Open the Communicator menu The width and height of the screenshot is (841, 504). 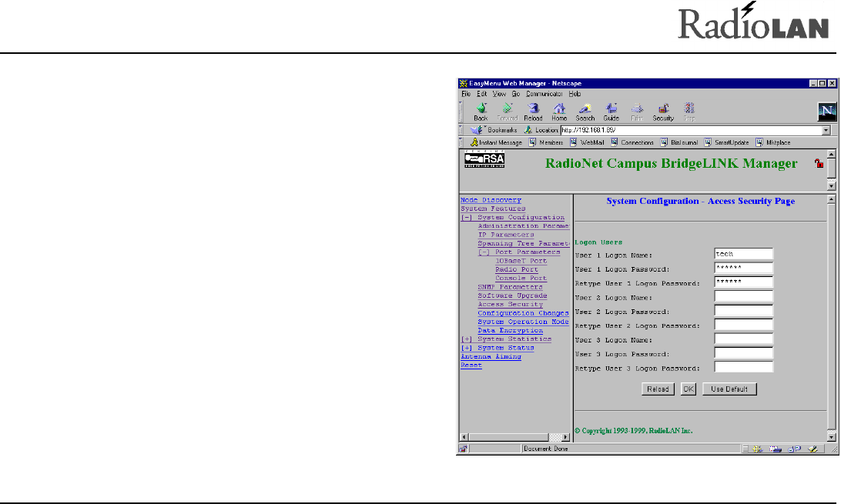point(545,93)
